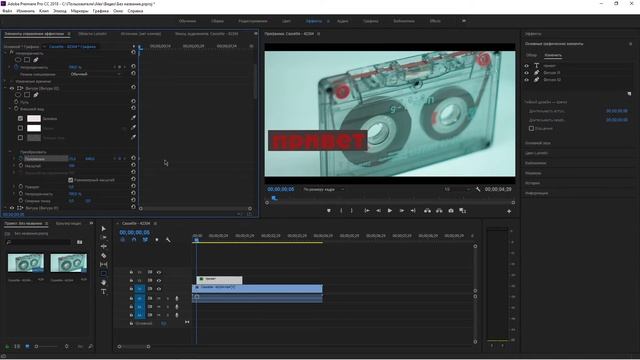Expand the time remapping section
Viewport: 640px width, 360px height.
tap(5, 81)
